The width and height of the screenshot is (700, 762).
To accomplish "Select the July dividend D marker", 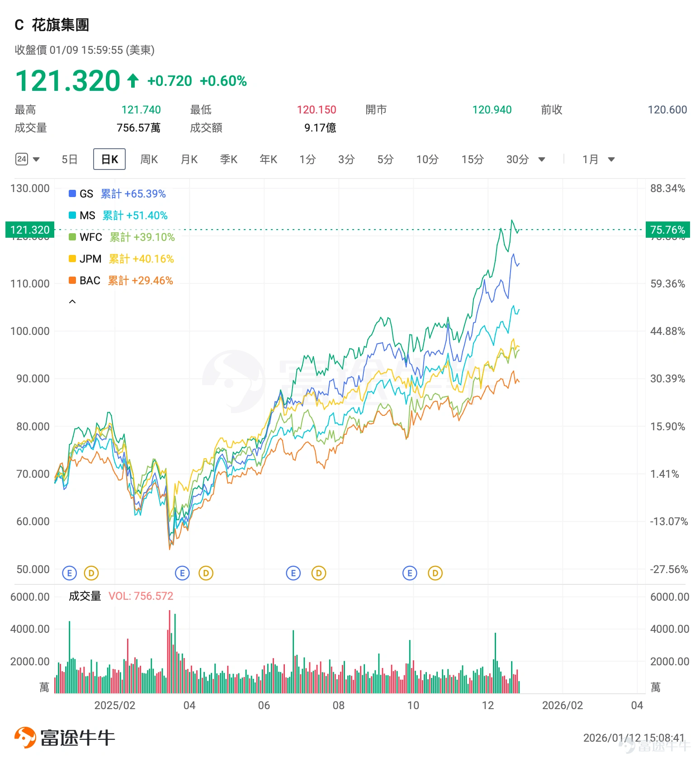I will pyautogui.click(x=319, y=573).
